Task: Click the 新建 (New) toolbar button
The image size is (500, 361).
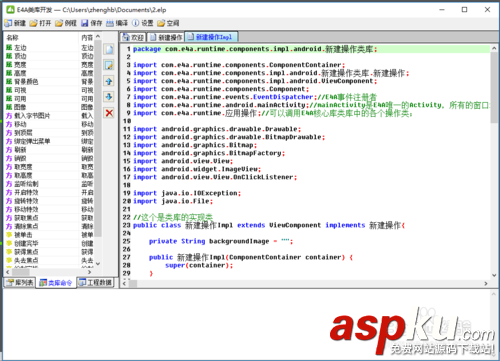Action: pyautogui.click(x=15, y=23)
